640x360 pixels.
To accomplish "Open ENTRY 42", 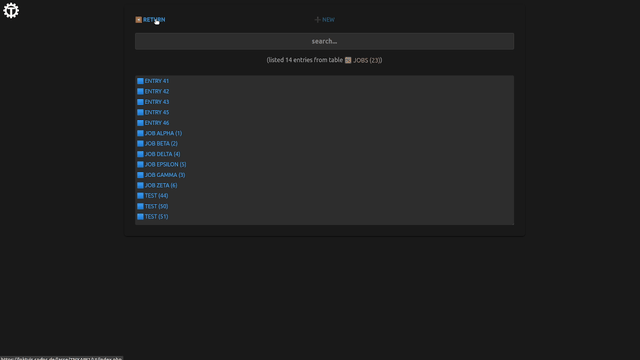I will pyautogui.click(x=157, y=91).
